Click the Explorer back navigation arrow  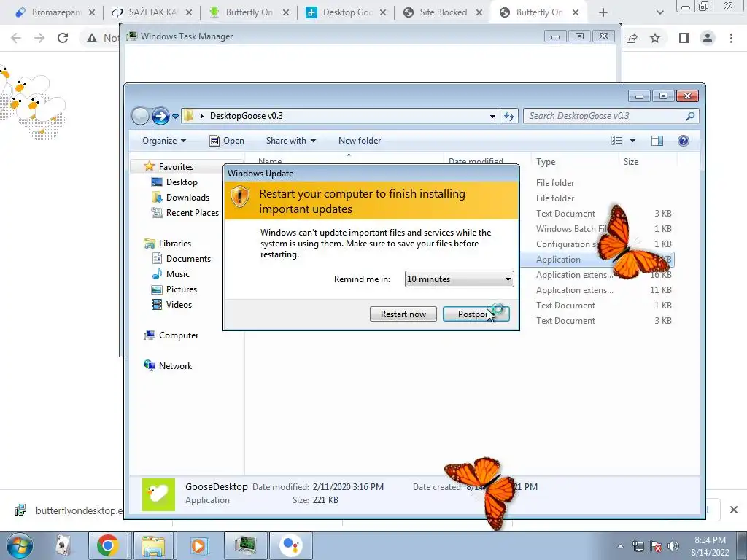tap(140, 116)
